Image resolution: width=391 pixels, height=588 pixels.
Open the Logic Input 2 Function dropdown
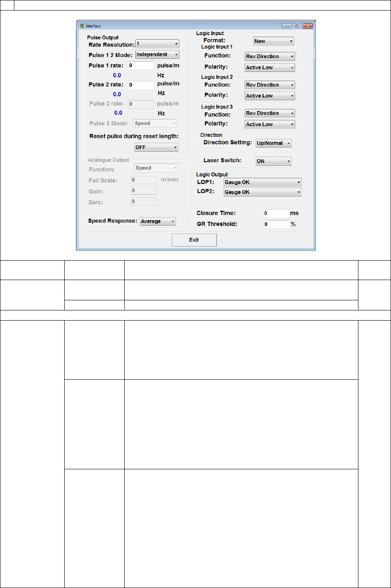270,85
